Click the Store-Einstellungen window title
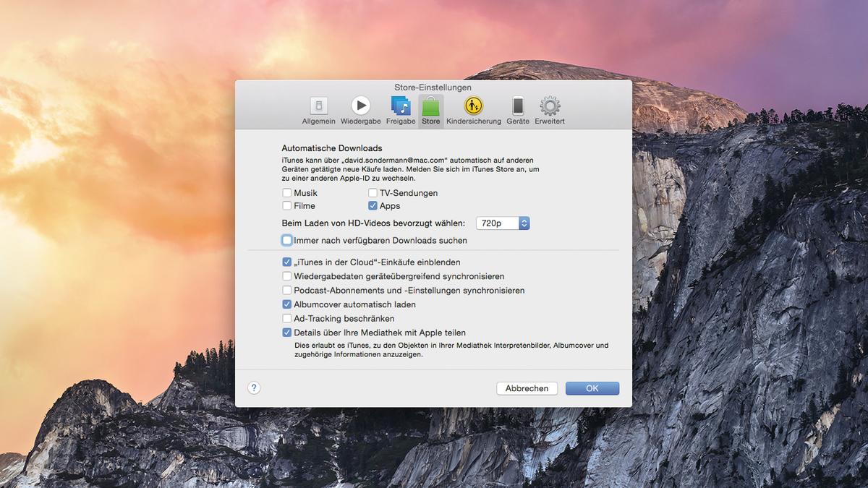 (433, 87)
